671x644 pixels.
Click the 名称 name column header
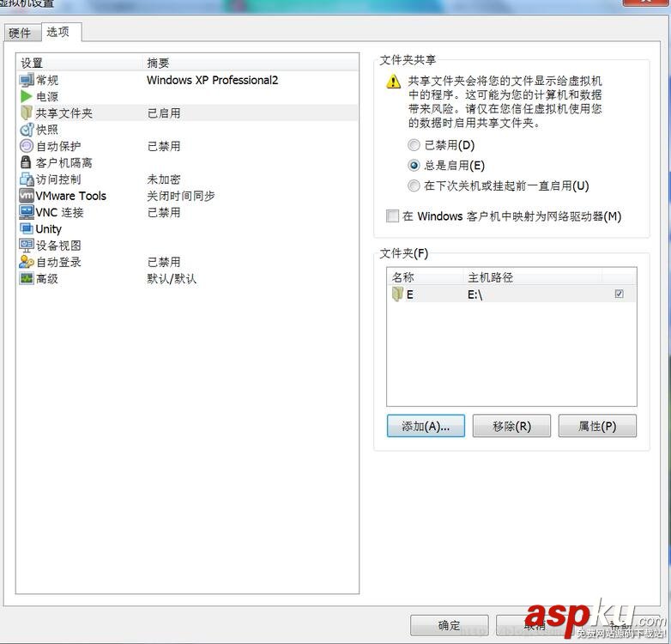click(x=425, y=277)
